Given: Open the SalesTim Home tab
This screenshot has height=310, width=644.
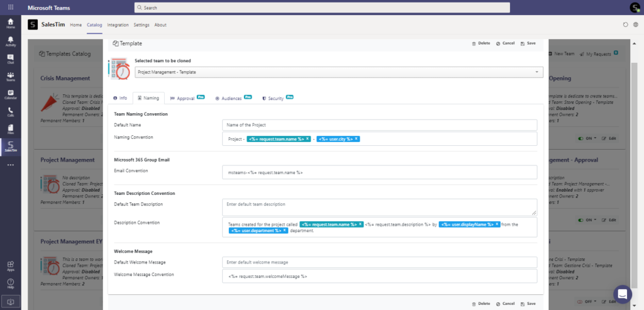Looking at the screenshot, I should pos(76,25).
